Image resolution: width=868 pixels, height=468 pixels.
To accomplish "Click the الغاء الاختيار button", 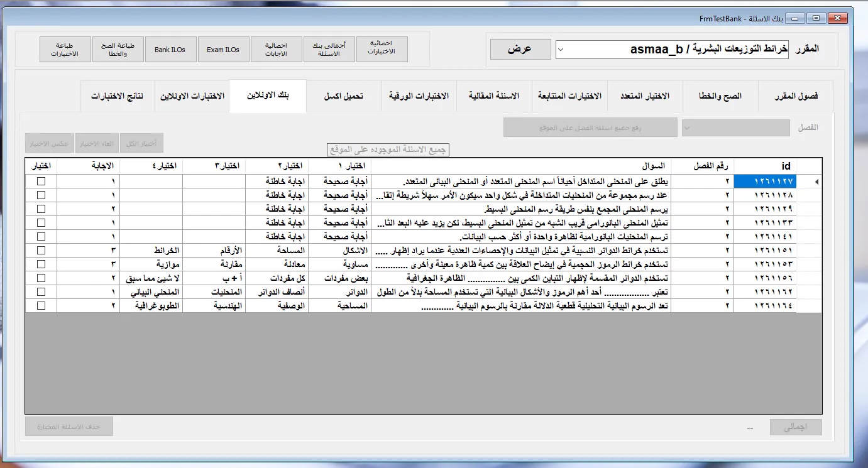I will 97,144.
